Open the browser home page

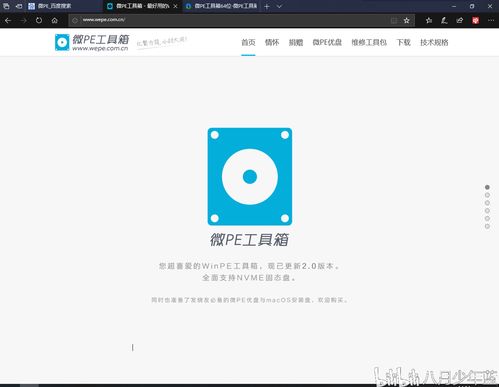pos(55,21)
